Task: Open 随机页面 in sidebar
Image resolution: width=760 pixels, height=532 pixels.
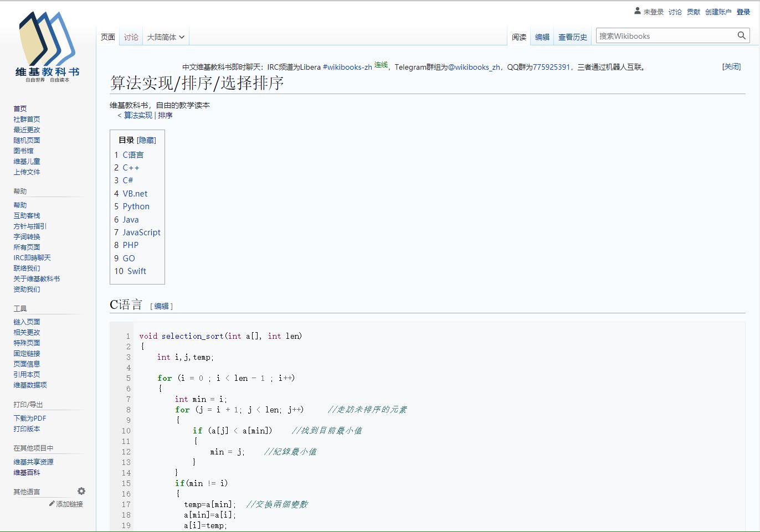Action: [x=27, y=140]
